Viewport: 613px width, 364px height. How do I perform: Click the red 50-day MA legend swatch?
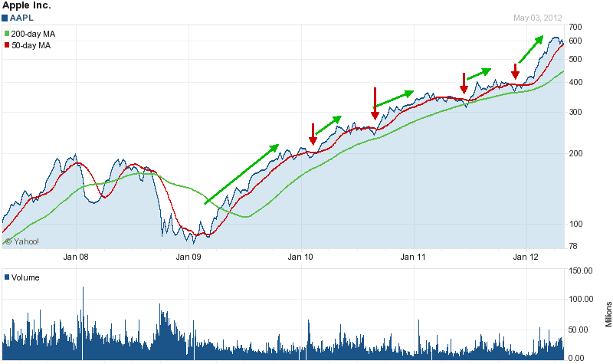pyautogui.click(x=7, y=45)
